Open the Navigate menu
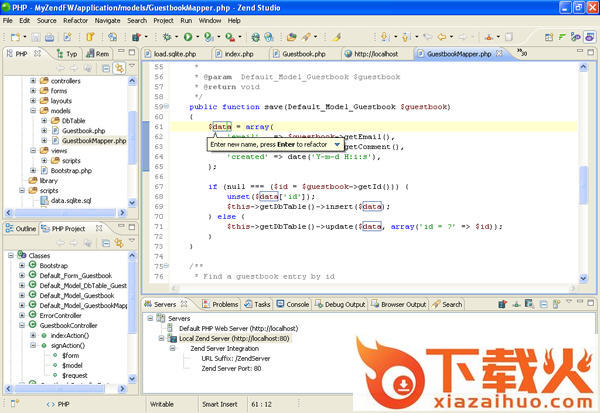This screenshot has width=600, height=413. point(107,20)
